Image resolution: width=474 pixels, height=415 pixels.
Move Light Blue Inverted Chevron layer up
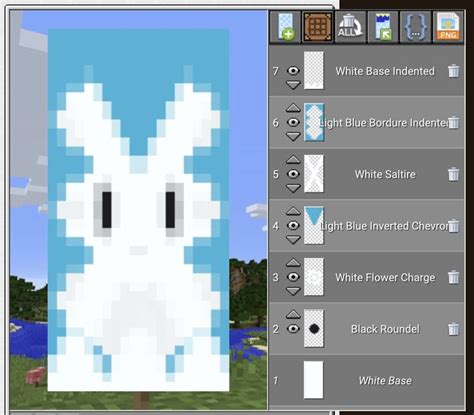[x=293, y=211]
